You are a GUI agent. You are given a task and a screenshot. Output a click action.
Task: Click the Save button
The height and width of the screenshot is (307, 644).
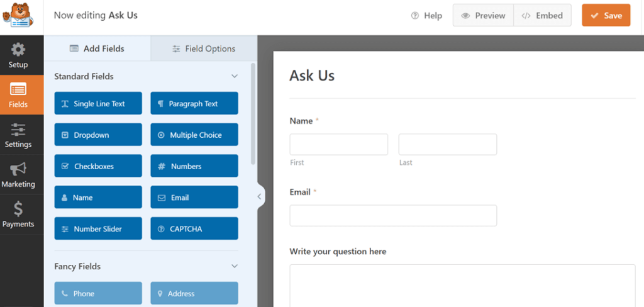(x=606, y=16)
